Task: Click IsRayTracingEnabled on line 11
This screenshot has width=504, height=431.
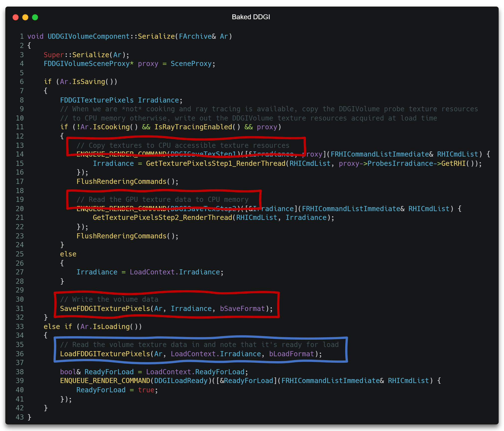Action: [193, 127]
